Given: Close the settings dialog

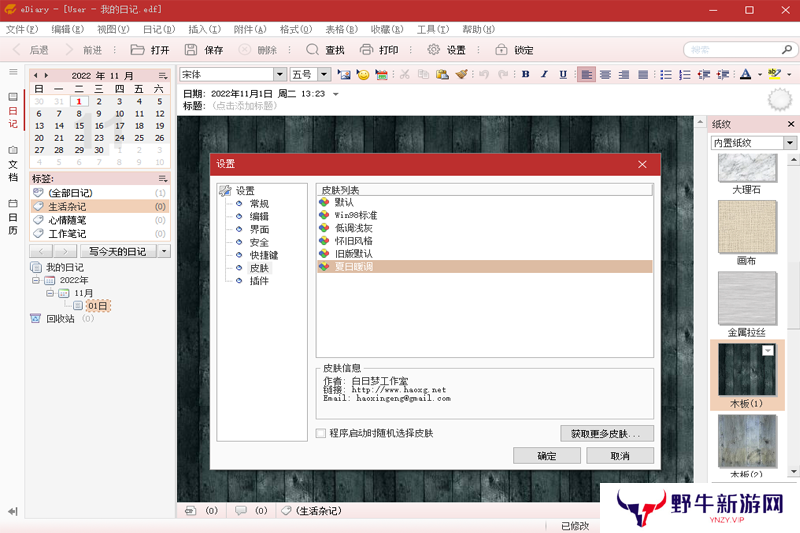Looking at the screenshot, I should pyautogui.click(x=642, y=164).
